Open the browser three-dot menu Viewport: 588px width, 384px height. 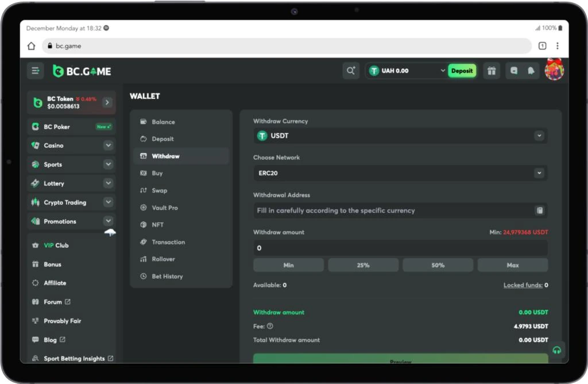(x=558, y=46)
